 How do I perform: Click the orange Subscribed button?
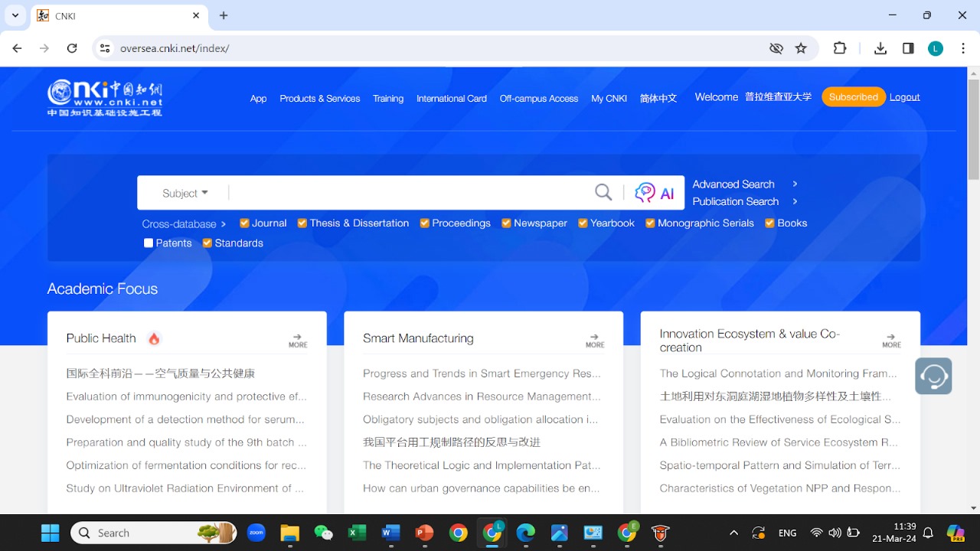[x=854, y=96]
